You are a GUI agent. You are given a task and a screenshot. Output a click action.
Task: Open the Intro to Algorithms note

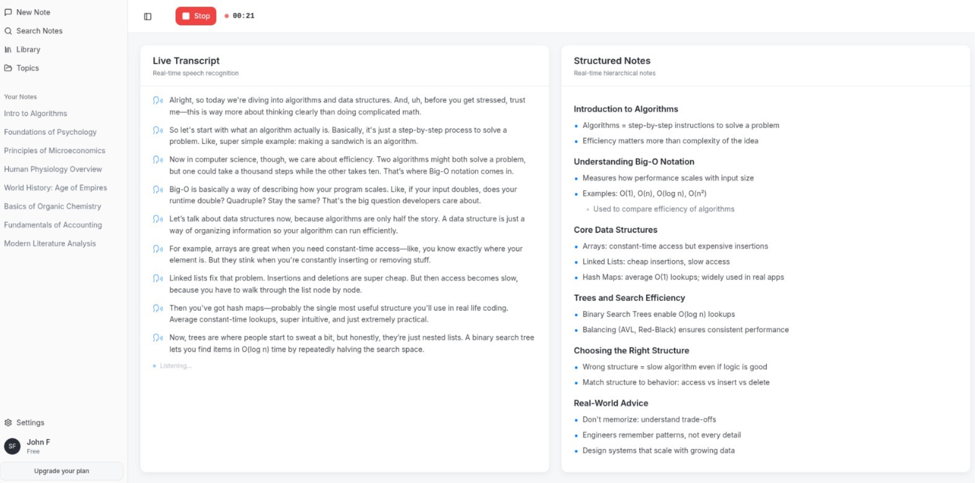point(35,114)
